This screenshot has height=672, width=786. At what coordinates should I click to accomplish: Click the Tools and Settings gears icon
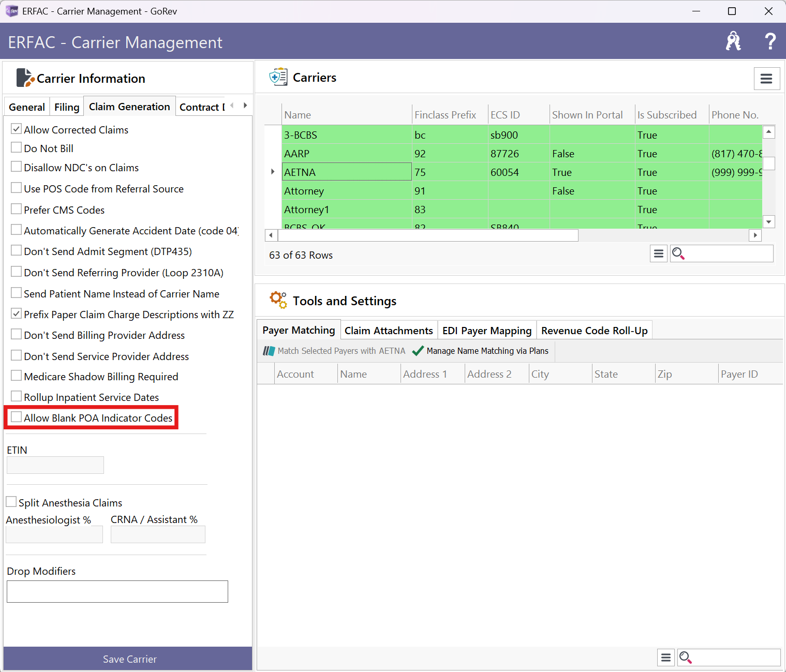278,300
